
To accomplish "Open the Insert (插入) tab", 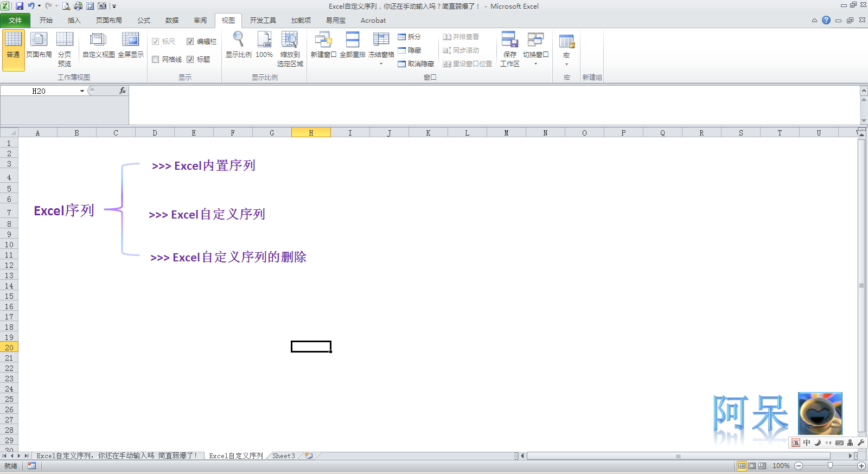I will [x=74, y=21].
